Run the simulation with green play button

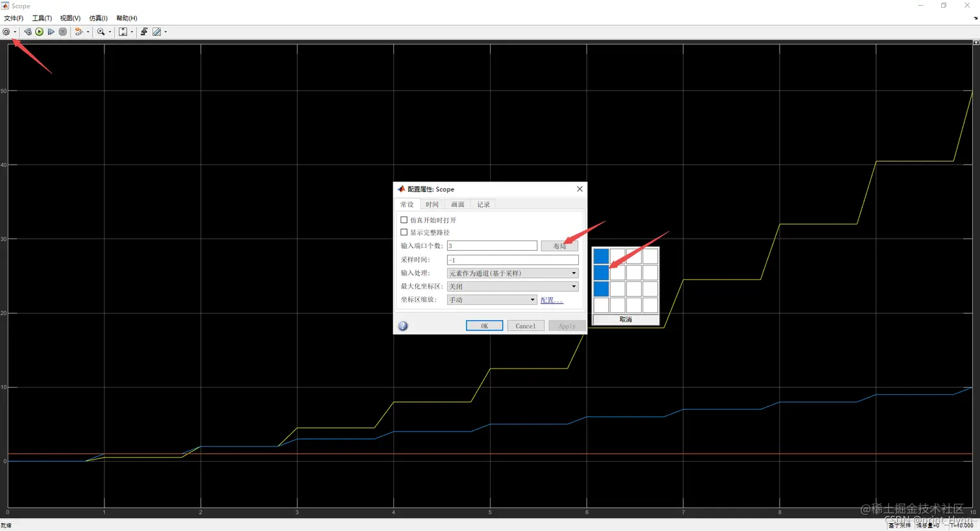click(40, 32)
